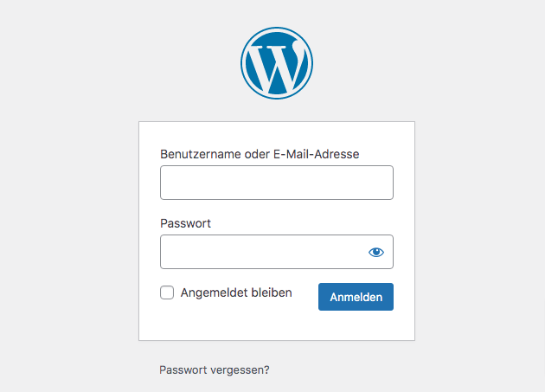Click the Angemeldet bleiben label text
The width and height of the screenshot is (545, 392).
point(236,292)
